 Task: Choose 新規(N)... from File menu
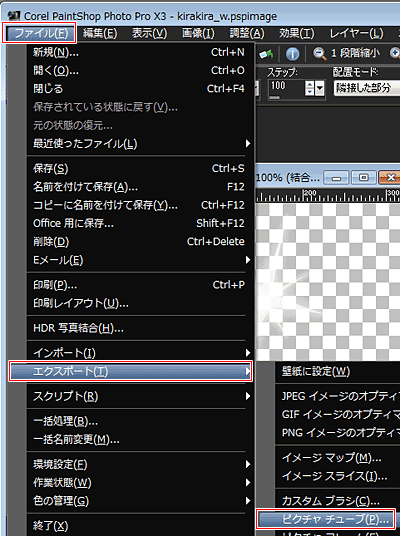click(139, 52)
